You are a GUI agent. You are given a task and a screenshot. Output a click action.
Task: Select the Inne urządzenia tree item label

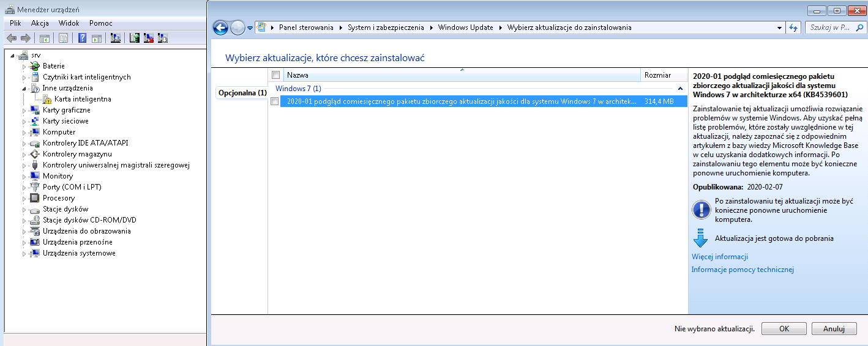pyautogui.click(x=68, y=88)
